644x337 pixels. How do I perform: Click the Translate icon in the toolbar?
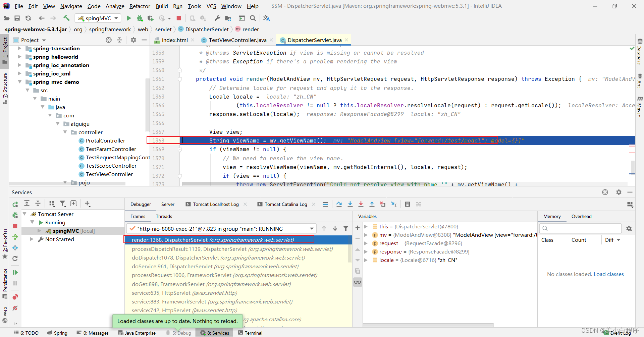pyautogui.click(x=267, y=18)
